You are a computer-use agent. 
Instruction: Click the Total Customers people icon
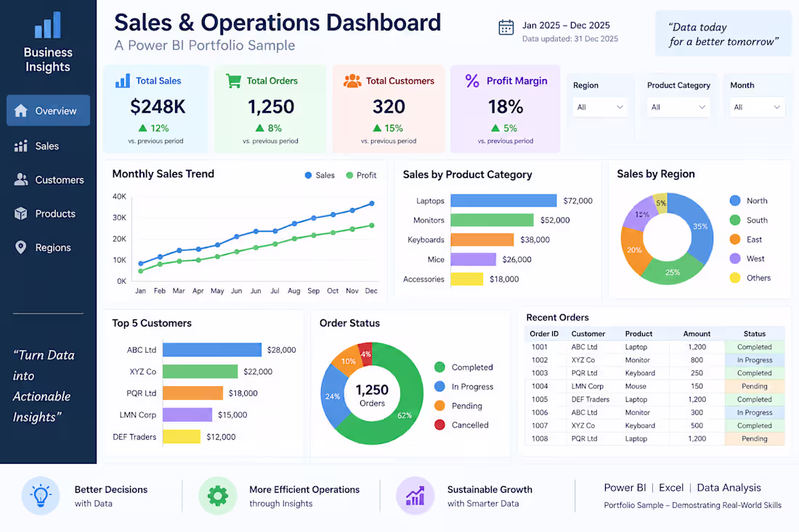pyautogui.click(x=352, y=81)
